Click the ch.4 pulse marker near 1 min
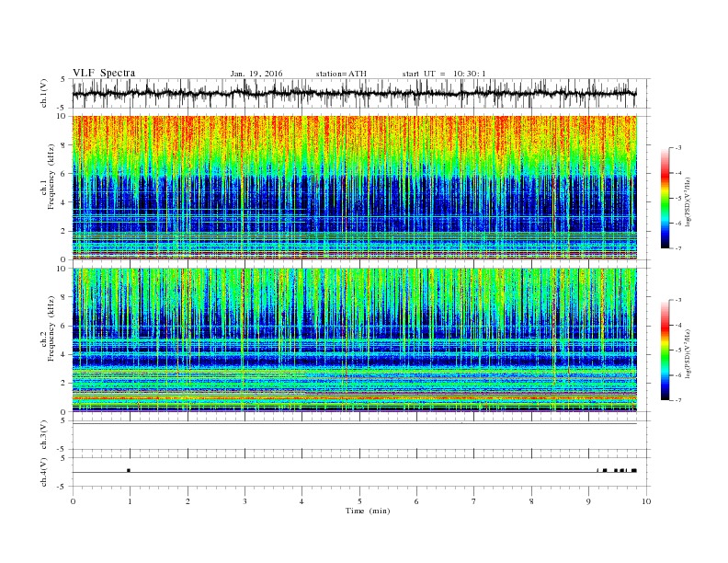The height and width of the screenshot is (563, 728). coord(129,471)
